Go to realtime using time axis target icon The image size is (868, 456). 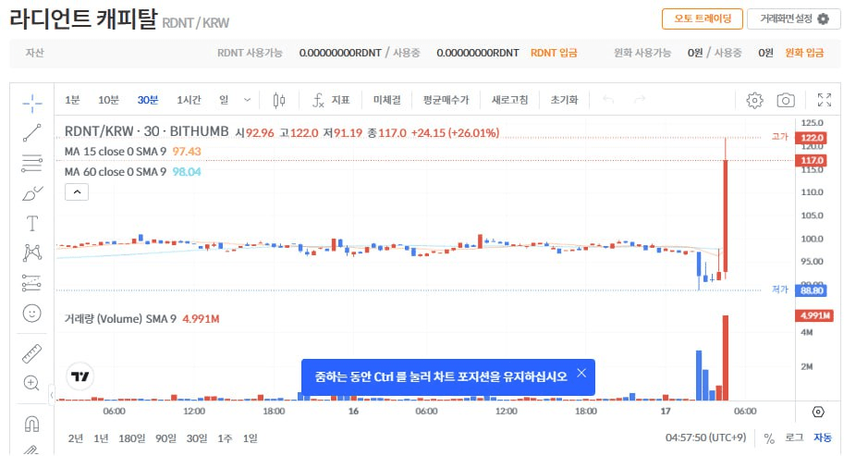[x=818, y=412]
